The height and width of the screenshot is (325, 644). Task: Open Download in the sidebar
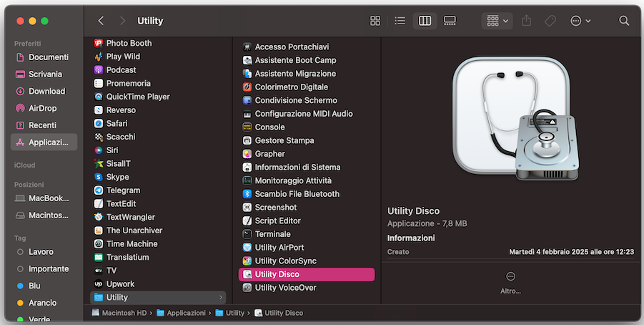[x=44, y=92]
